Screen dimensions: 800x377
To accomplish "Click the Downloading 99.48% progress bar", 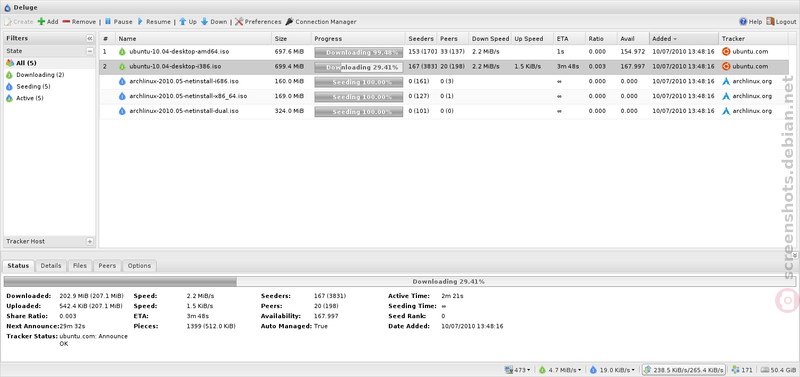I will (359, 52).
